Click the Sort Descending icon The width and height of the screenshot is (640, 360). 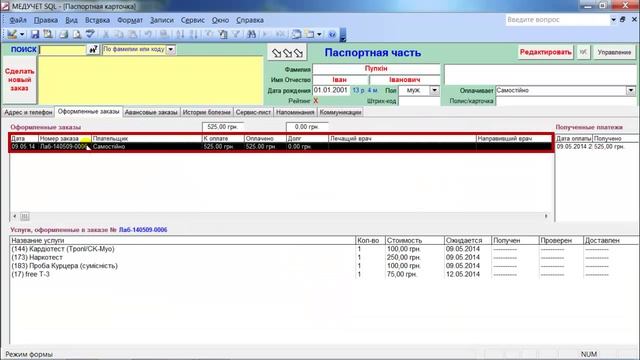pos(194,34)
